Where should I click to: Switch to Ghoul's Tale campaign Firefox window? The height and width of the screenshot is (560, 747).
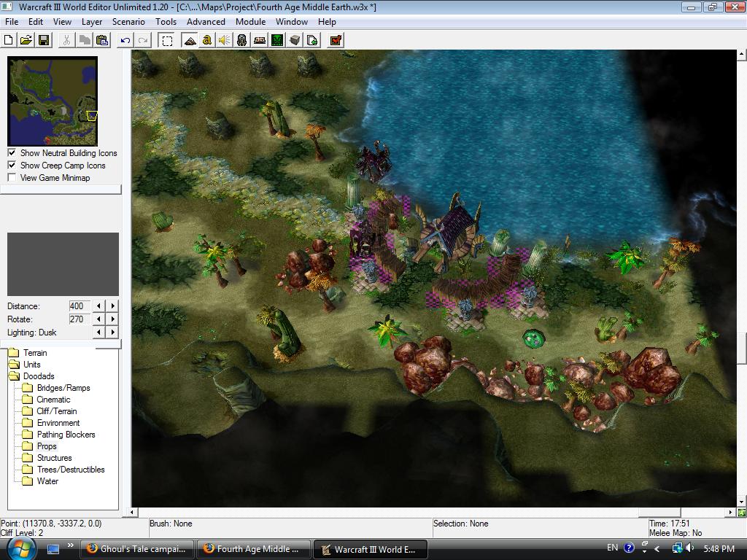(138, 549)
